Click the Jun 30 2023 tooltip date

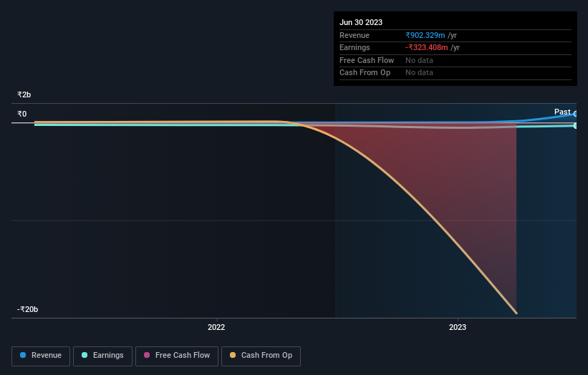(361, 22)
